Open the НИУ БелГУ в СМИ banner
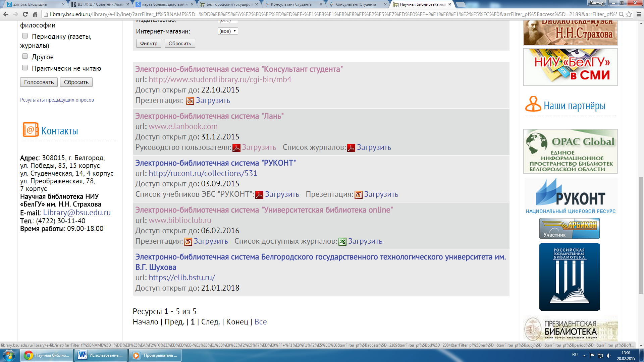This screenshot has width=644, height=362. coord(570,67)
